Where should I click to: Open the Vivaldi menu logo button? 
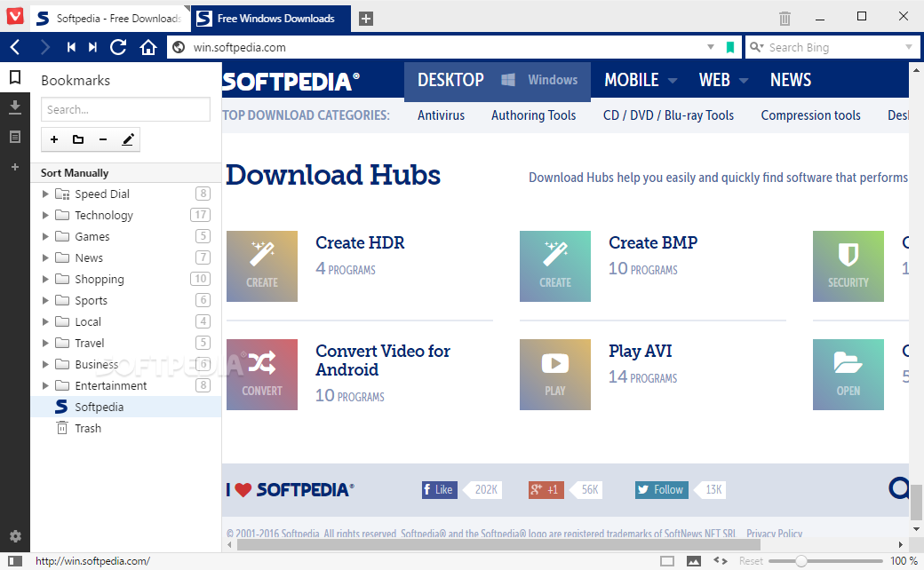(15, 16)
